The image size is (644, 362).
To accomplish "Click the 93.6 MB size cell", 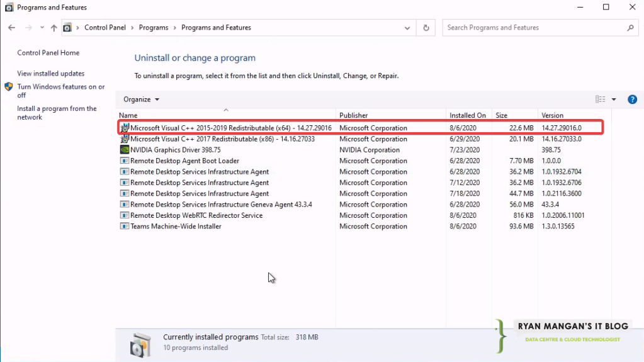I will click(521, 227).
